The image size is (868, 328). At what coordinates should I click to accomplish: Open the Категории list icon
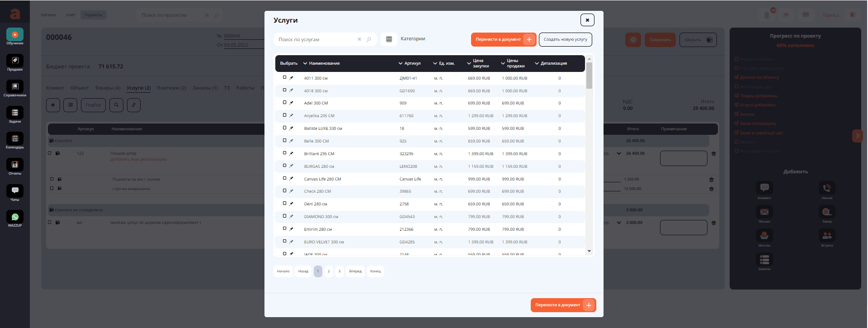click(x=389, y=39)
